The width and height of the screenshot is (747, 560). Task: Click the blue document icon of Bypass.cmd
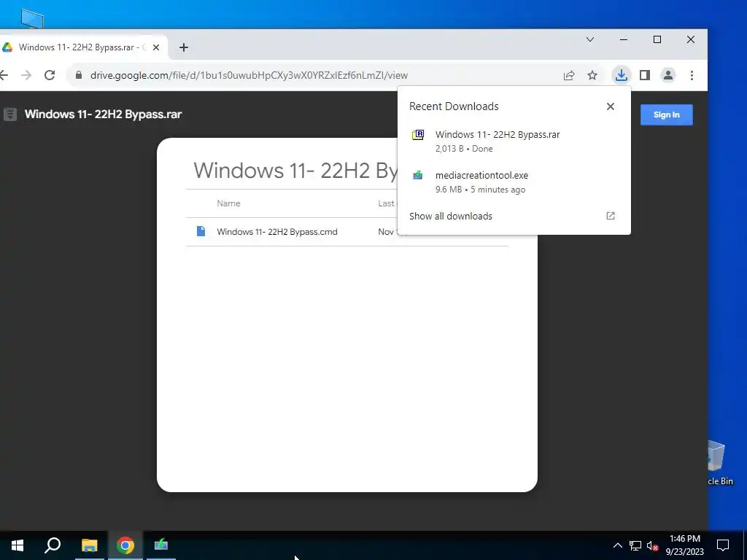pos(201,231)
